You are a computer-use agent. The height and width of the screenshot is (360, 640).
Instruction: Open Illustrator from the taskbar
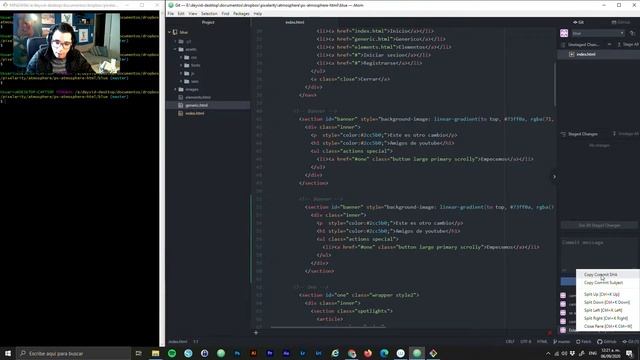coord(253,353)
